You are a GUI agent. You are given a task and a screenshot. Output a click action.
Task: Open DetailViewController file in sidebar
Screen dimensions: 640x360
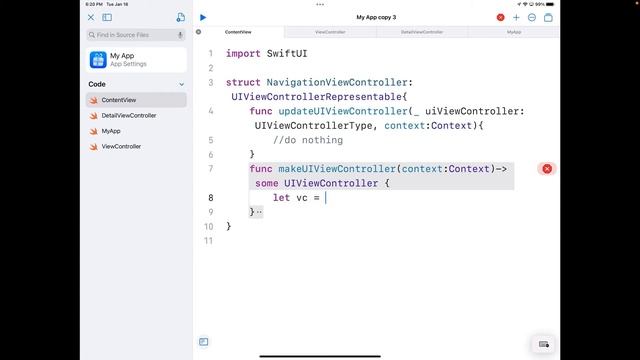pyautogui.click(x=136, y=116)
